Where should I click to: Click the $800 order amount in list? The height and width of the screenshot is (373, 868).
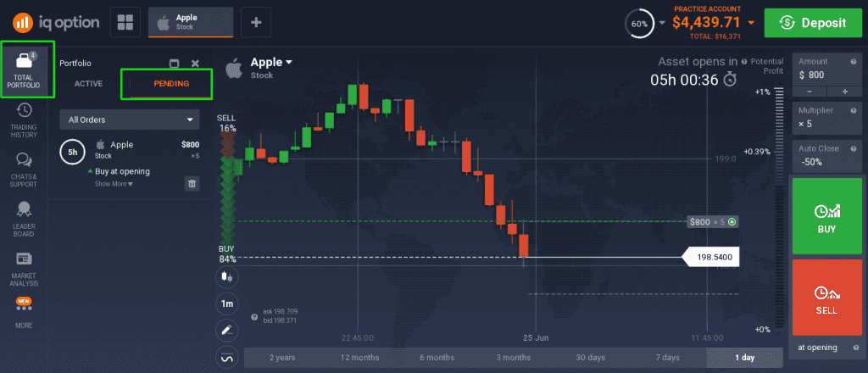pyautogui.click(x=191, y=145)
